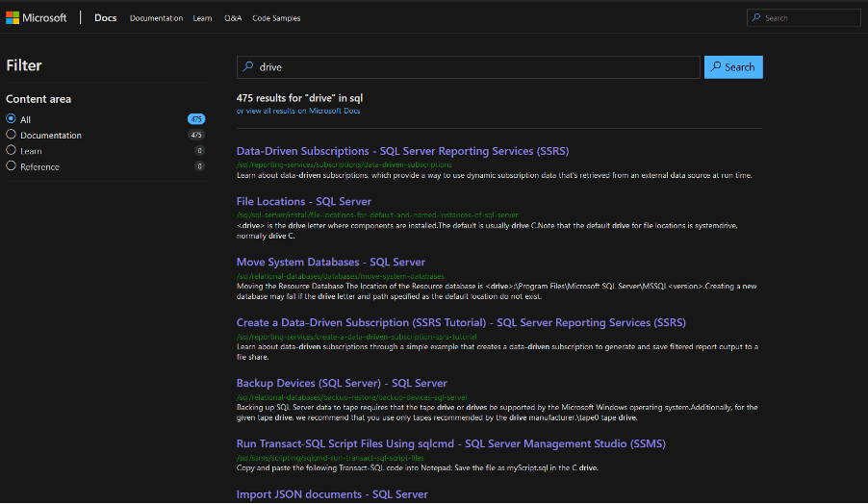The image size is (868, 504).
Task: Select the Reference radio button filter
Action: click(12, 165)
